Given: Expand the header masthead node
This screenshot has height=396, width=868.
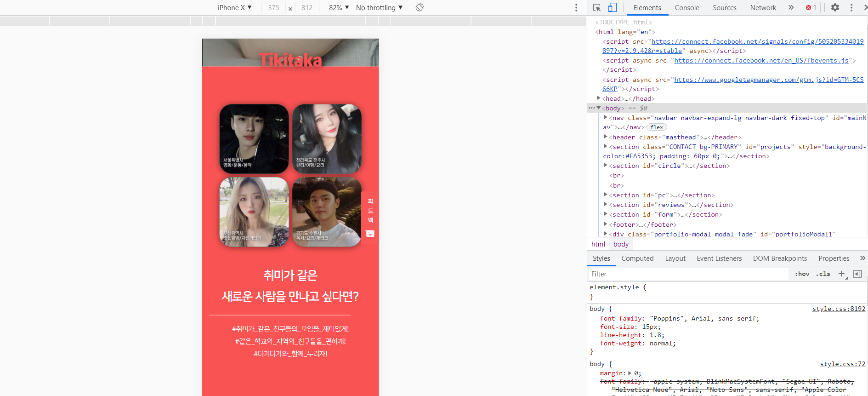Looking at the screenshot, I should [x=605, y=137].
